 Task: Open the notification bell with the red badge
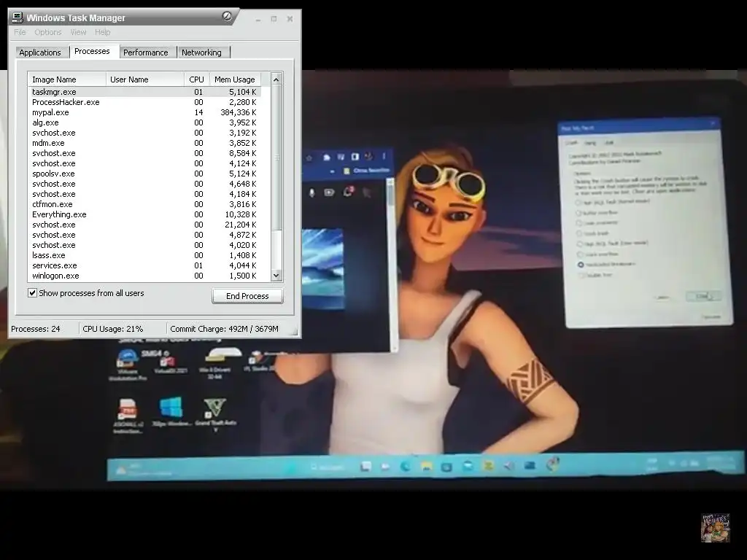point(348,192)
